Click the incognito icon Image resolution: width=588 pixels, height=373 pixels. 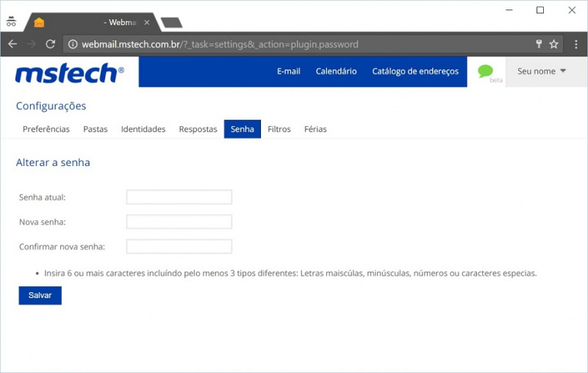[11, 21]
